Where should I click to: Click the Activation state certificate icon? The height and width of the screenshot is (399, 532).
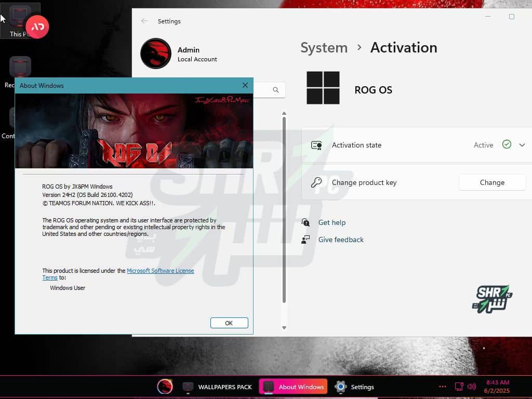click(316, 145)
